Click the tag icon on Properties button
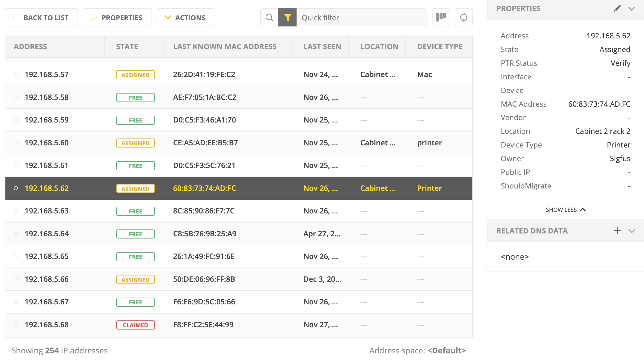Screen dimensions: 644x360 tap(94, 17)
